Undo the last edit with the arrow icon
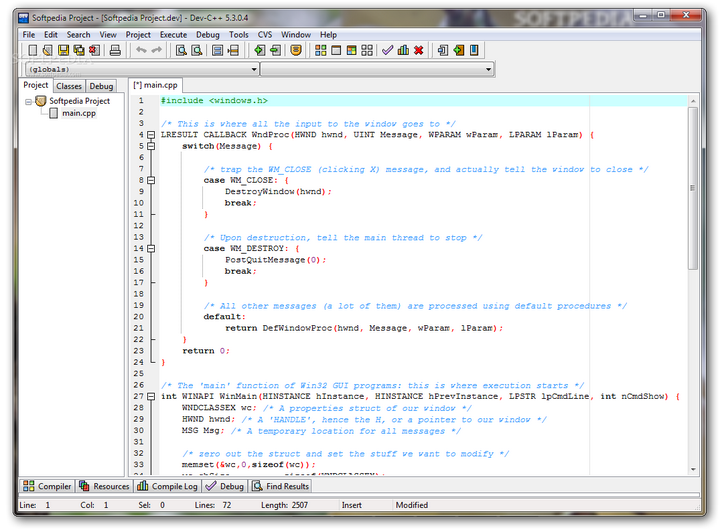The image size is (720, 530). coord(141,50)
